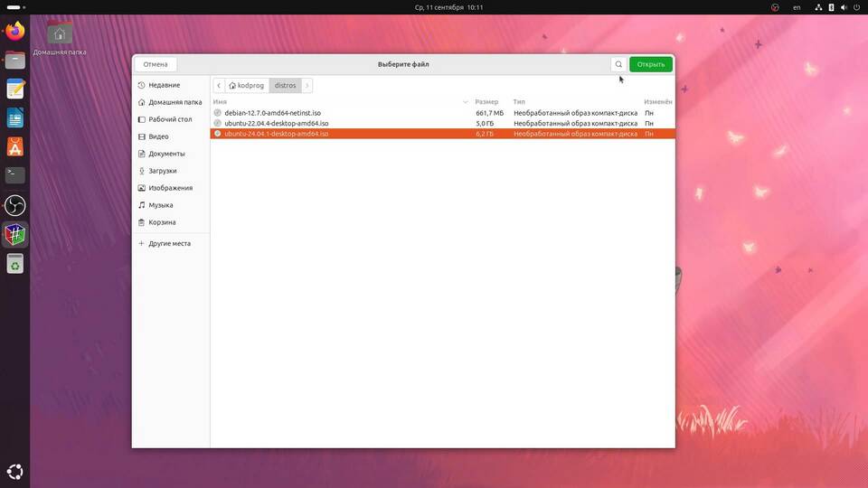Launch Firefox from the Ubuntu dock

click(x=15, y=32)
